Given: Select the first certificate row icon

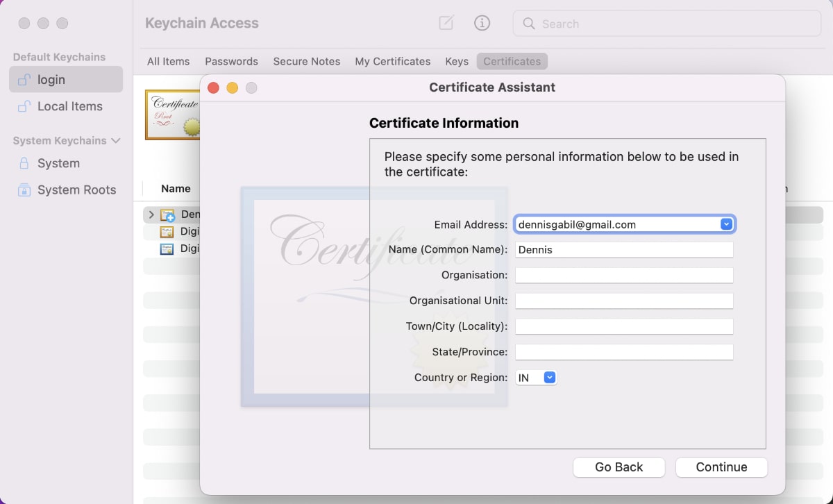Looking at the screenshot, I should (x=167, y=215).
